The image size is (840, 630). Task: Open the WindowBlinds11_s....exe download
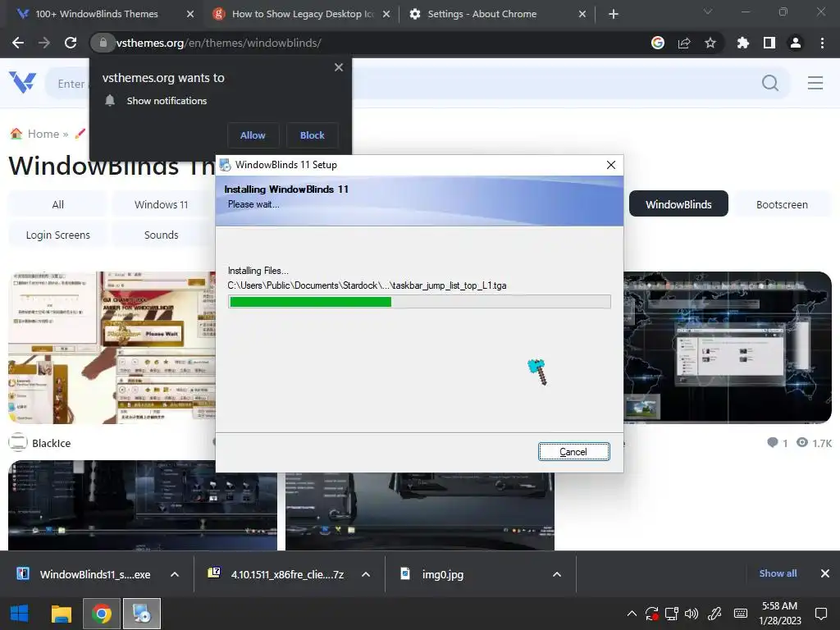tap(95, 574)
